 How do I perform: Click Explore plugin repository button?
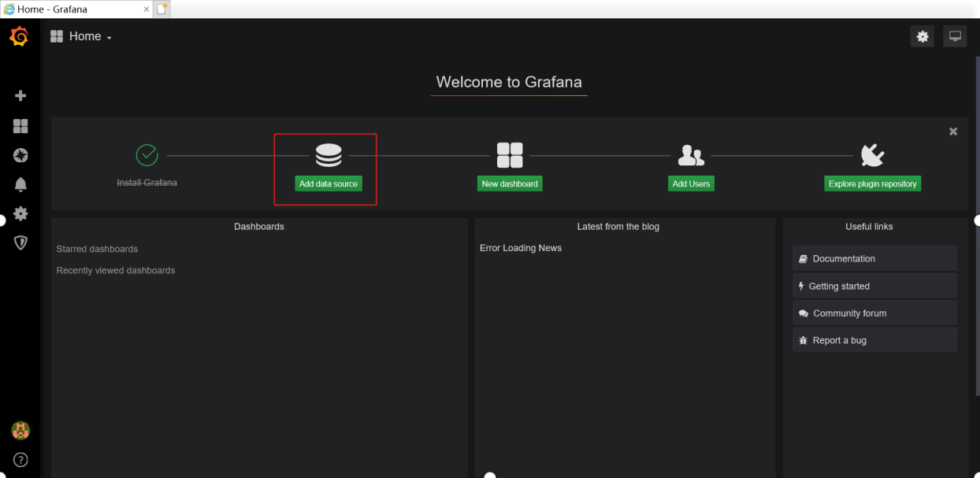click(872, 183)
